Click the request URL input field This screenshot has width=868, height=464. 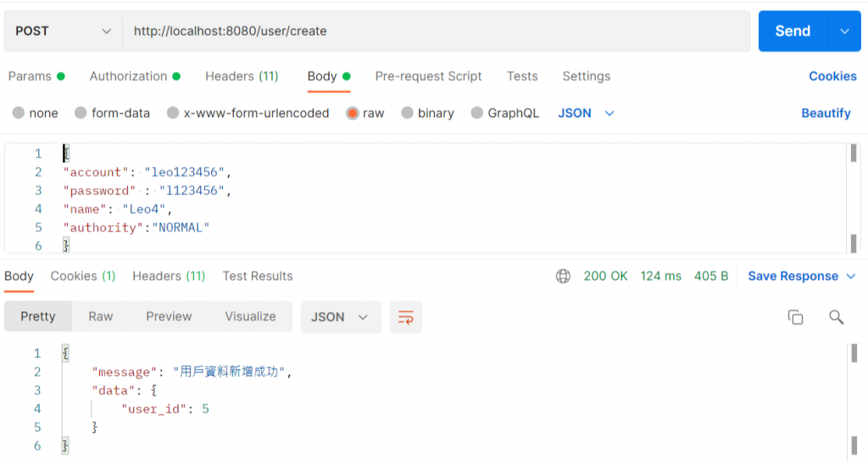click(437, 31)
